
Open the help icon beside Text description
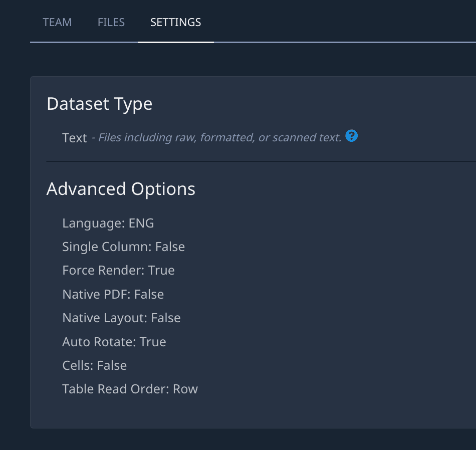(x=352, y=136)
